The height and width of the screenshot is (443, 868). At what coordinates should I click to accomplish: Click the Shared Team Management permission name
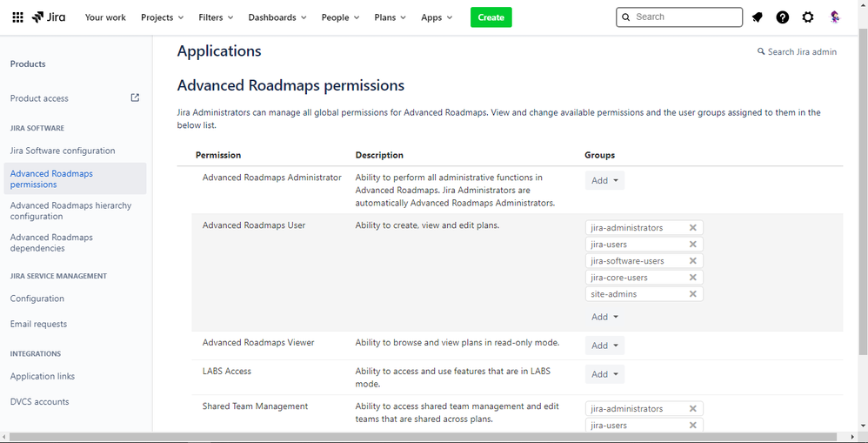255,406
